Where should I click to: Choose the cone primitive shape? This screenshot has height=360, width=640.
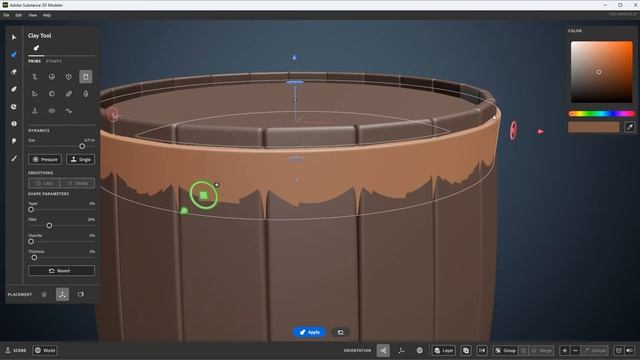pyautogui.click(x=35, y=111)
